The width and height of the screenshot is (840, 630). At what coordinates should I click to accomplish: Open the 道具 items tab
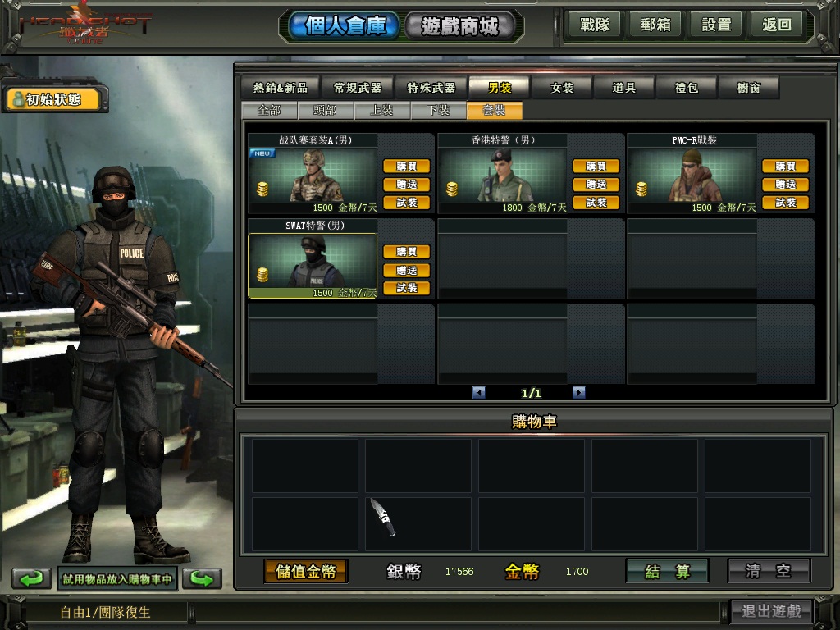[x=624, y=87]
